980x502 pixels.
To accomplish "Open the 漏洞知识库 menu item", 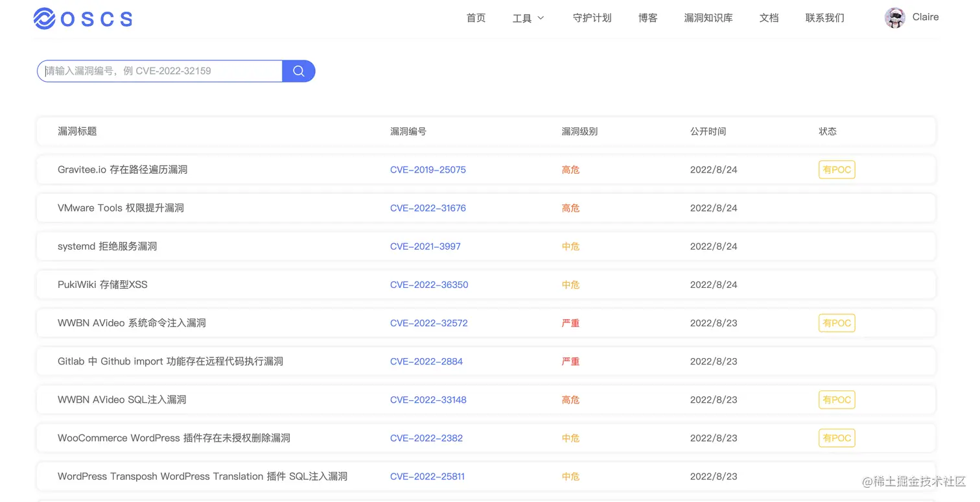I will tap(708, 18).
